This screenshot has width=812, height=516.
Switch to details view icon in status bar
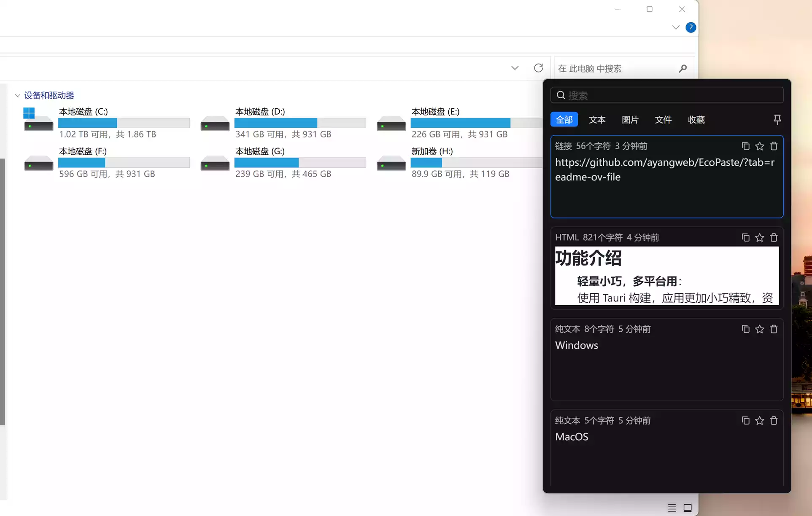click(672, 508)
